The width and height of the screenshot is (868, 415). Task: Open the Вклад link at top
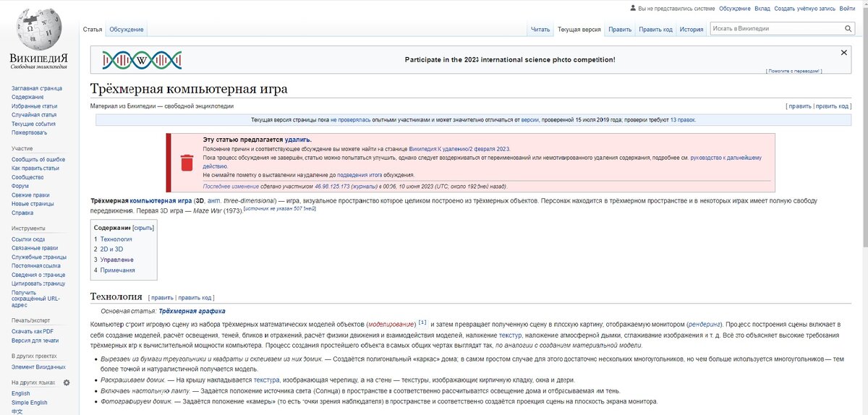762,9
